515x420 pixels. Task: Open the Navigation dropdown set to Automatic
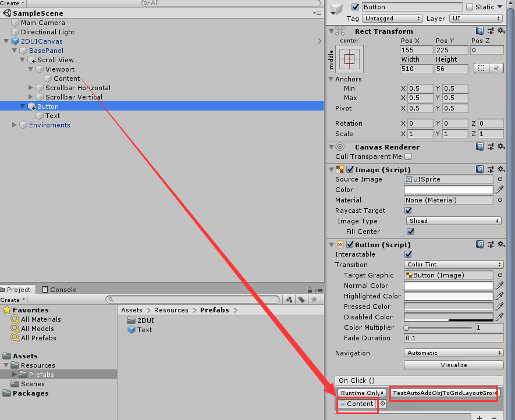(x=453, y=353)
